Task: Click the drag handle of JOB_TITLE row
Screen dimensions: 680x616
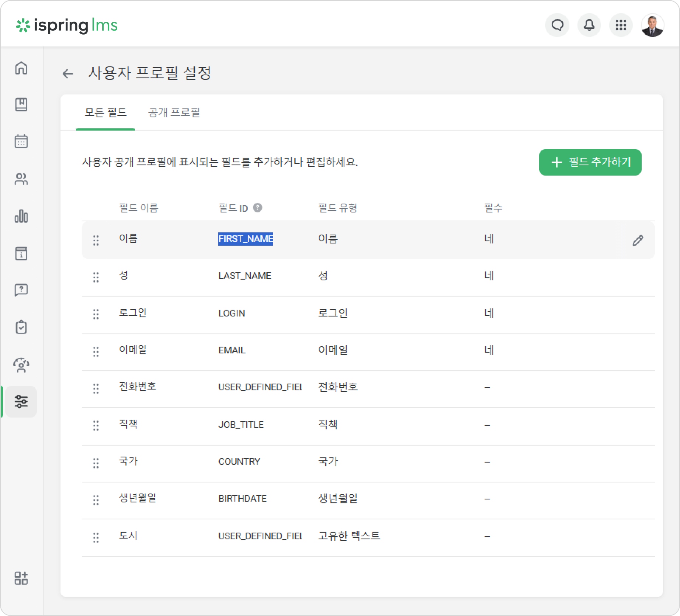Action: coord(96,425)
